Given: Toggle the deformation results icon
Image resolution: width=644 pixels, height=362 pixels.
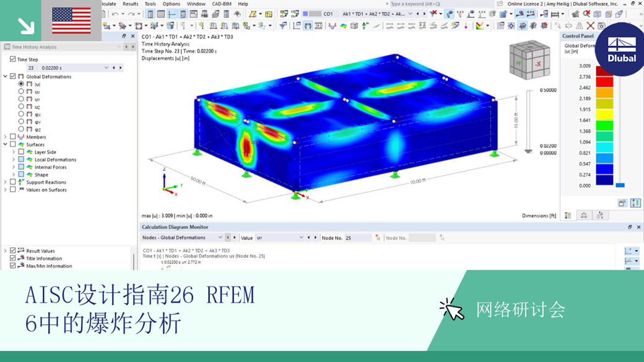Looking at the screenshot, I should (308, 26).
